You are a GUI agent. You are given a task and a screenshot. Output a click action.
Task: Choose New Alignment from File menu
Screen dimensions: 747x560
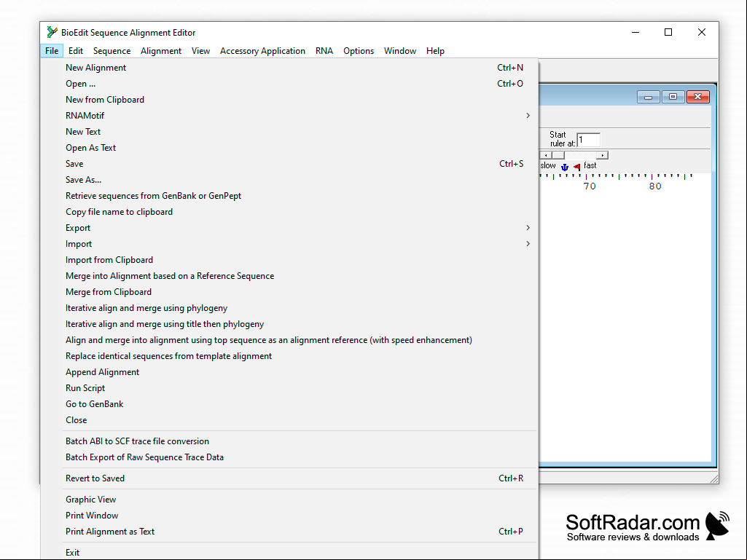coord(289,68)
